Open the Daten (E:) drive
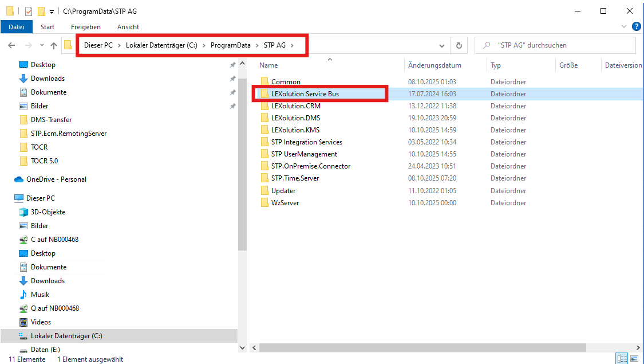 point(45,350)
